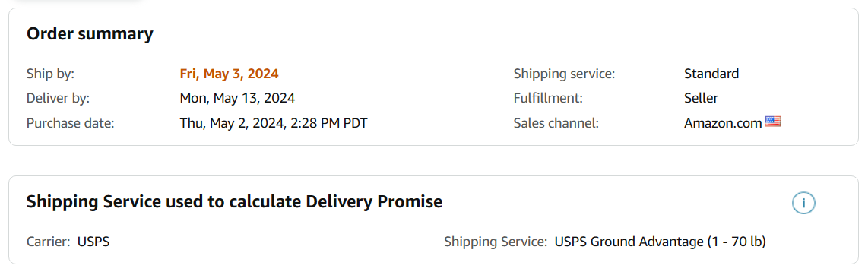Click the Purchase date label
The image size is (868, 278).
click(x=70, y=123)
